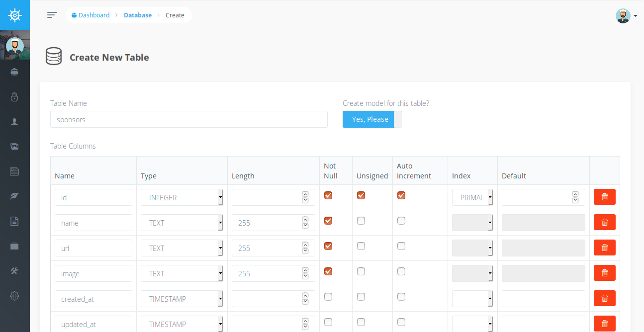Image resolution: width=644 pixels, height=332 pixels.
Task: Open the media image icon in sidebar
Action: tap(14, 147)
